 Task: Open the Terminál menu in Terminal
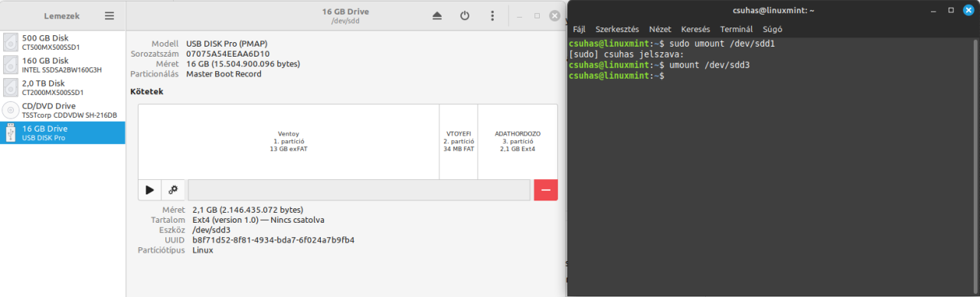tap(736, 29)
